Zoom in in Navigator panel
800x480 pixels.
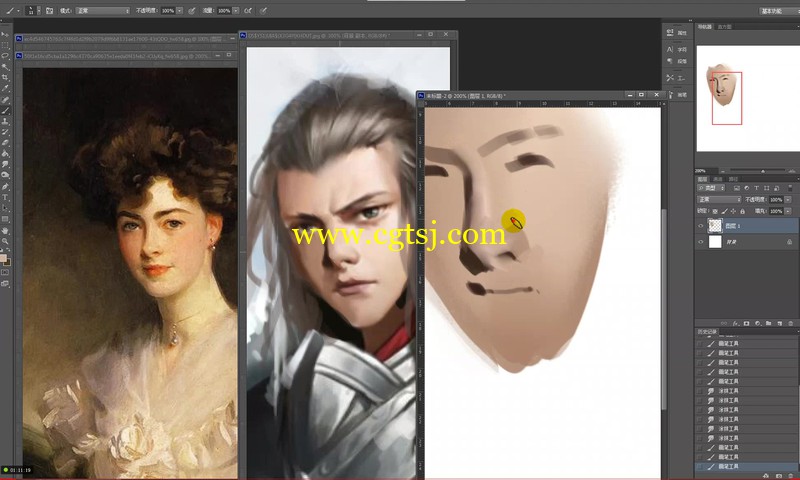pos(792,171)
